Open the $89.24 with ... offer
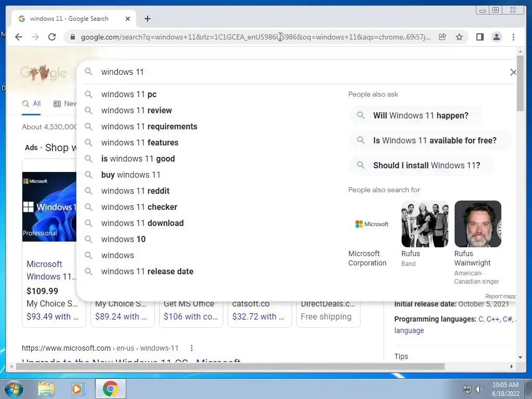Viewport: 532px width, 399px height. point(121,316)
